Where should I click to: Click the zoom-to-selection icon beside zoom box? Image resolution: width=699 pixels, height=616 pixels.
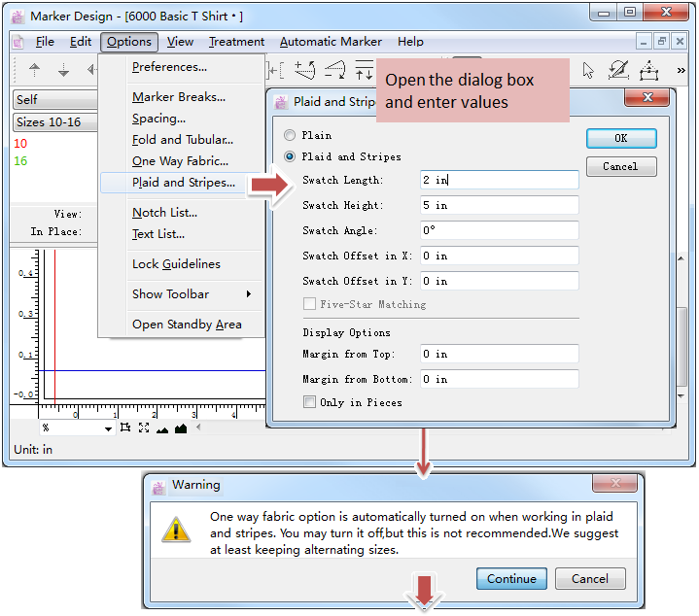tap(125, 428)
